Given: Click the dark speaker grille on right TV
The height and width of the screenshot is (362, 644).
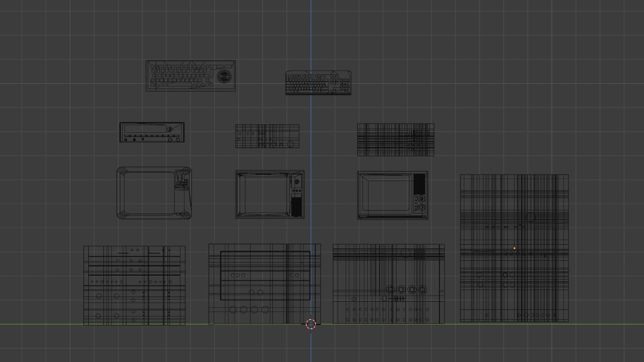Looking at the screenshot, I should pos(419,183).
